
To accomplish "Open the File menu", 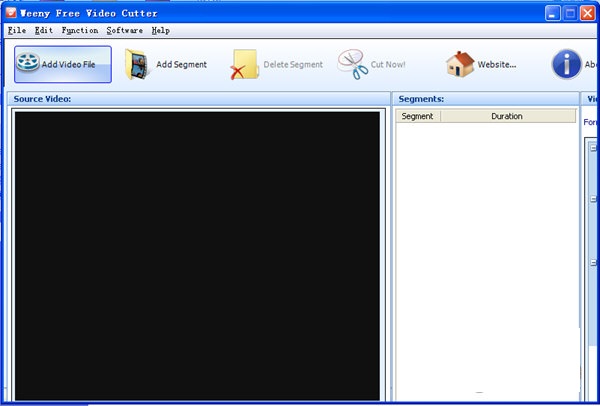I will coord(17,31).
